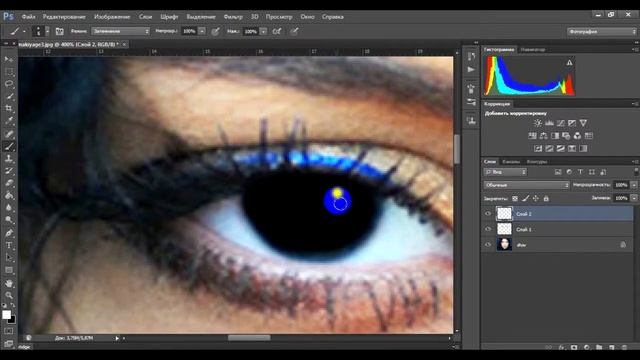Click the horizontal canvas scrollbar thumb

coord(249,338)
